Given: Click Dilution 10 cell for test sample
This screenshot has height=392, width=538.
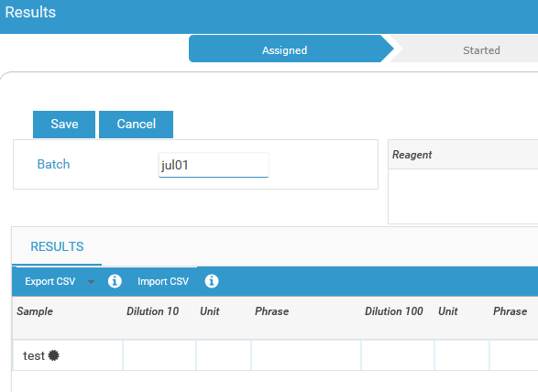Looking at the screenshot, I should [x=159, y=355].
